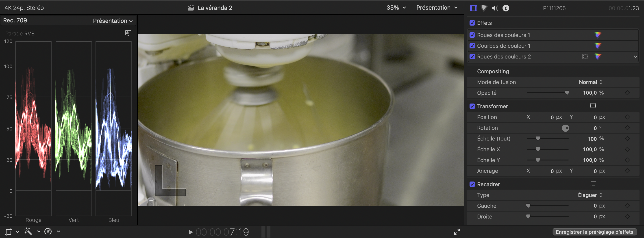
Task: Open the Video inspector tab
Action: pyautogui.click(x=473, y=8)
